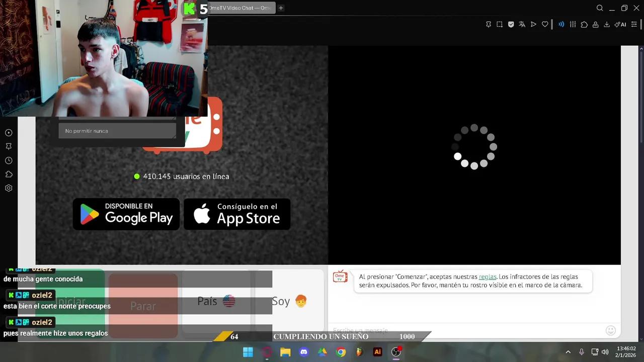Click the player icon in sidebar

click(x=9, y=133)
